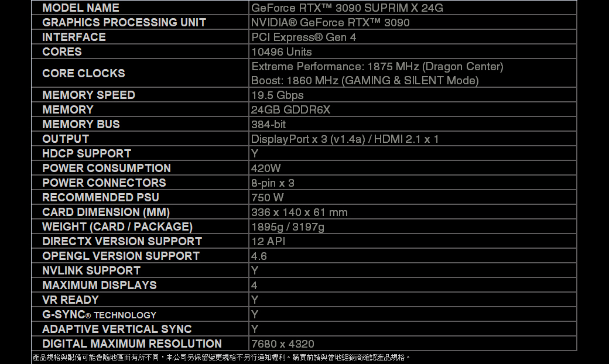This screenshot has height=364, width=609.
Task: Select the RECOMMENDED PSU label
Action: tap(101, 198)
